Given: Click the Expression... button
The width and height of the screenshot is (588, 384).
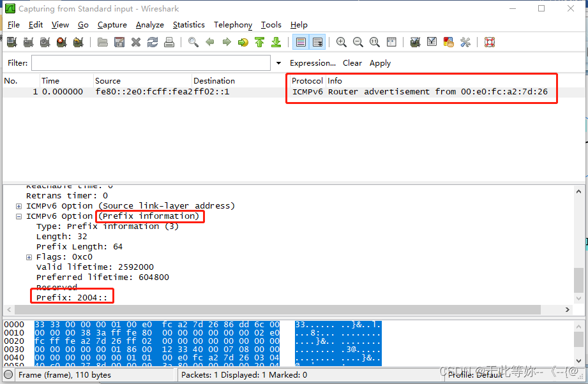Looking at the screenshot, I should (x=313, y=63).
